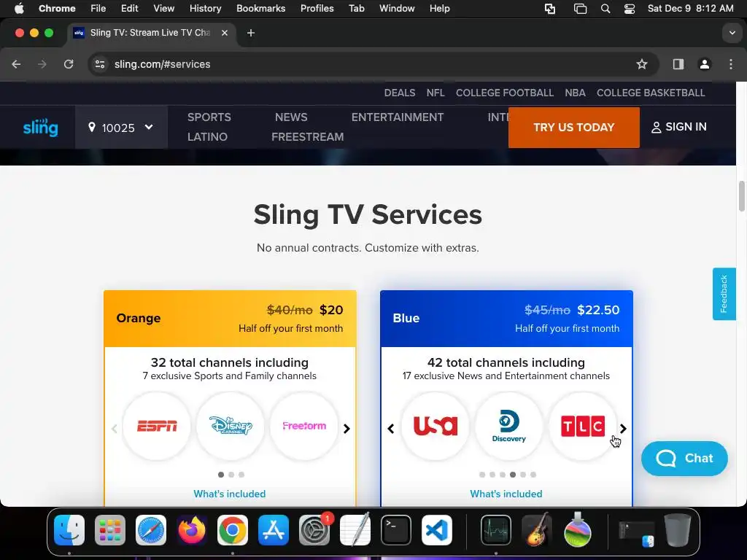The image size is (747, 560).
Task: Click the Blue plan header
Action: click(506, 319)
